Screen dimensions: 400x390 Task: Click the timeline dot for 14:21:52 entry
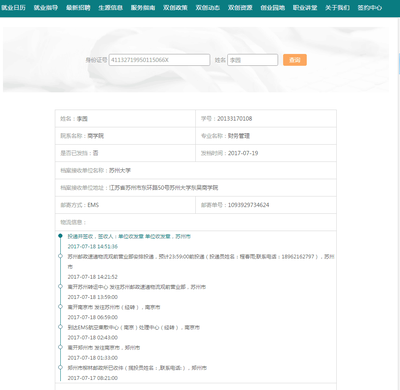pyautogui.click(x=60, y=256)
